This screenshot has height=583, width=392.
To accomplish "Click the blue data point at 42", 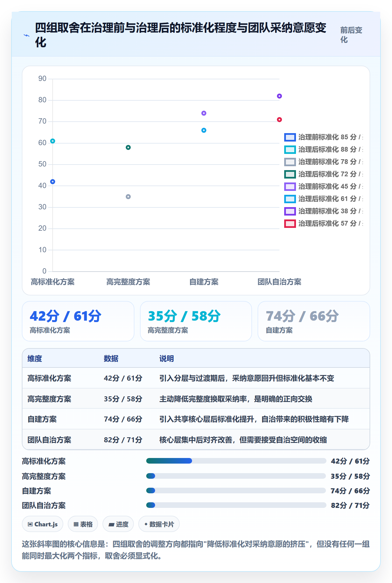I will (x=53, y=182).
